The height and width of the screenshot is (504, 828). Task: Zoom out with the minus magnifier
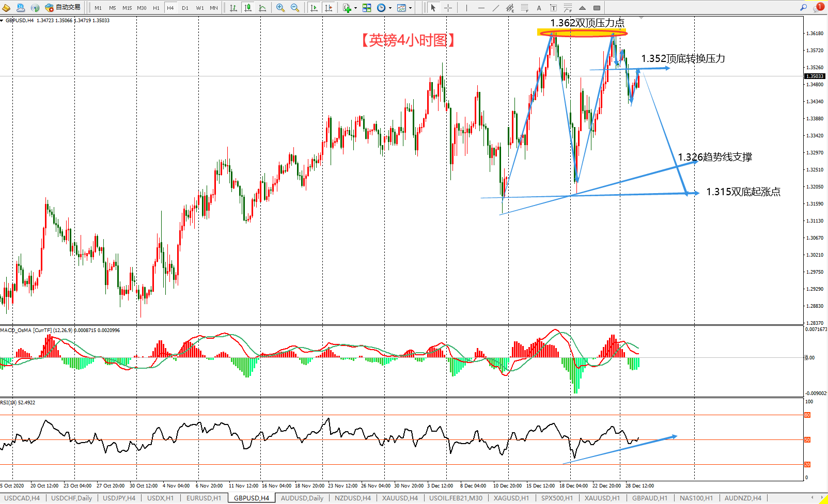(x=295, y=8)
